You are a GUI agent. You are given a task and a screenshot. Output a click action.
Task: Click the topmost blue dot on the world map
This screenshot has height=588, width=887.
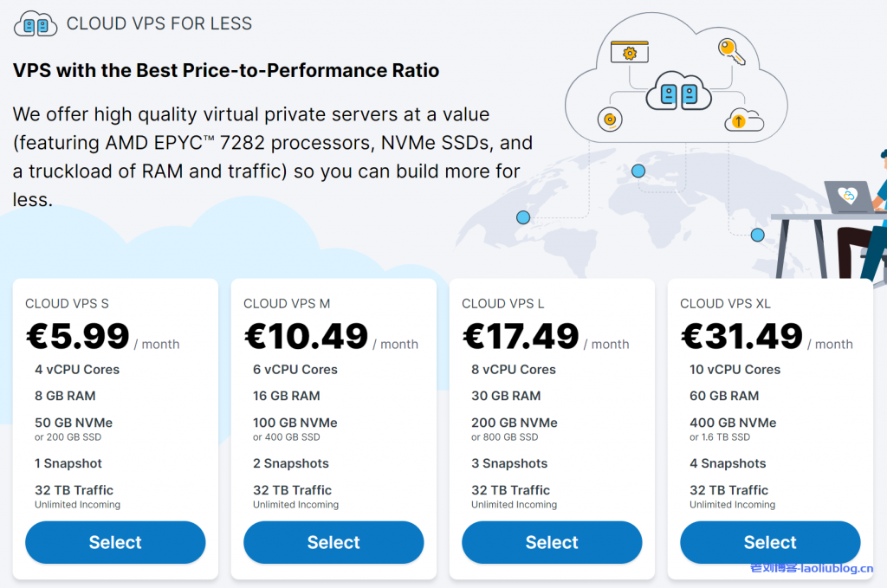[638, 171]
